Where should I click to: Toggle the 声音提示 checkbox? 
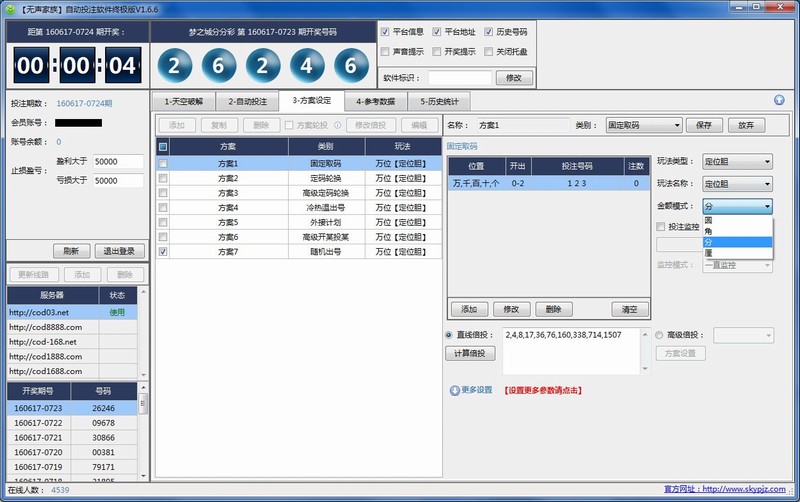(386, 51)
